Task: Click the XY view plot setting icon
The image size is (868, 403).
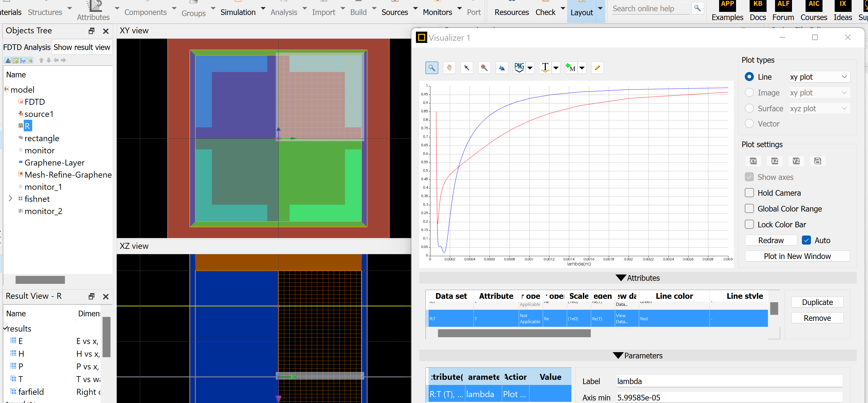Action: [x=753, y=161]
